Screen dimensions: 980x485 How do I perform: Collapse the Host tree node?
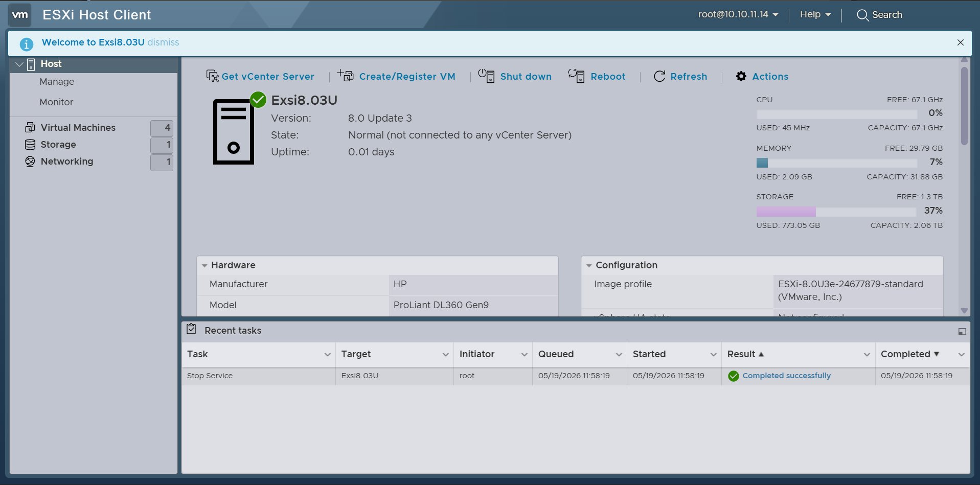pyautogui.click(x=19, y=64)
